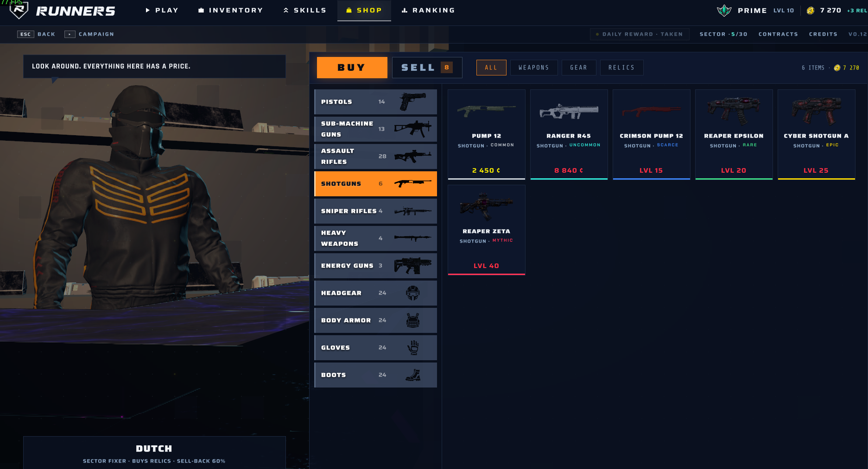This screenshot has height=469, width=868.
Task: Click the ESC Back button
Action: [x=36, y=34]
